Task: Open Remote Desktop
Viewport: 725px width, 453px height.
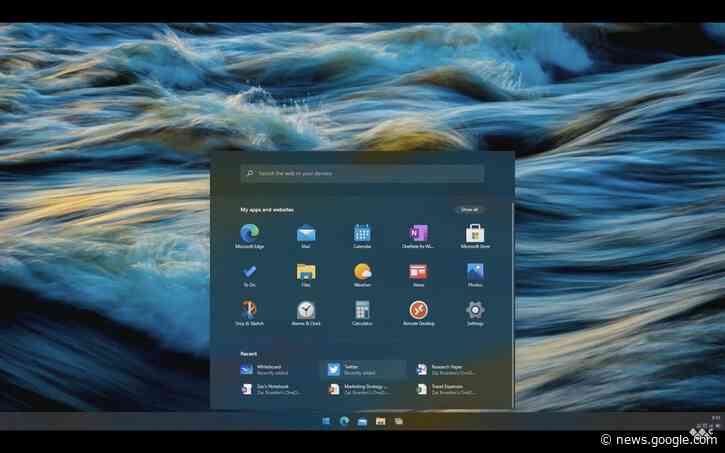Action: pos(418,313)
